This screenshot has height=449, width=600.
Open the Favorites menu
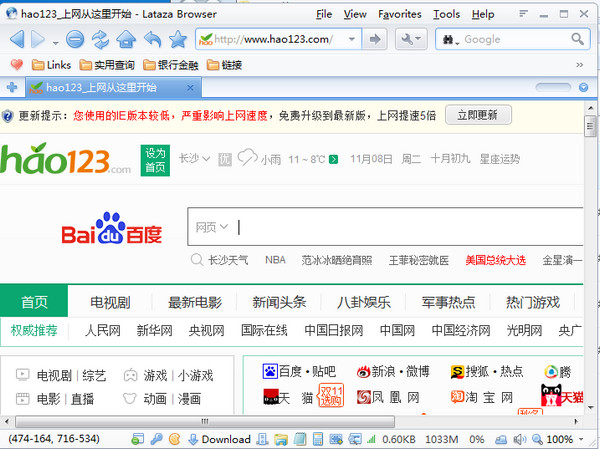pyautogui.click(x=399, y=14)
